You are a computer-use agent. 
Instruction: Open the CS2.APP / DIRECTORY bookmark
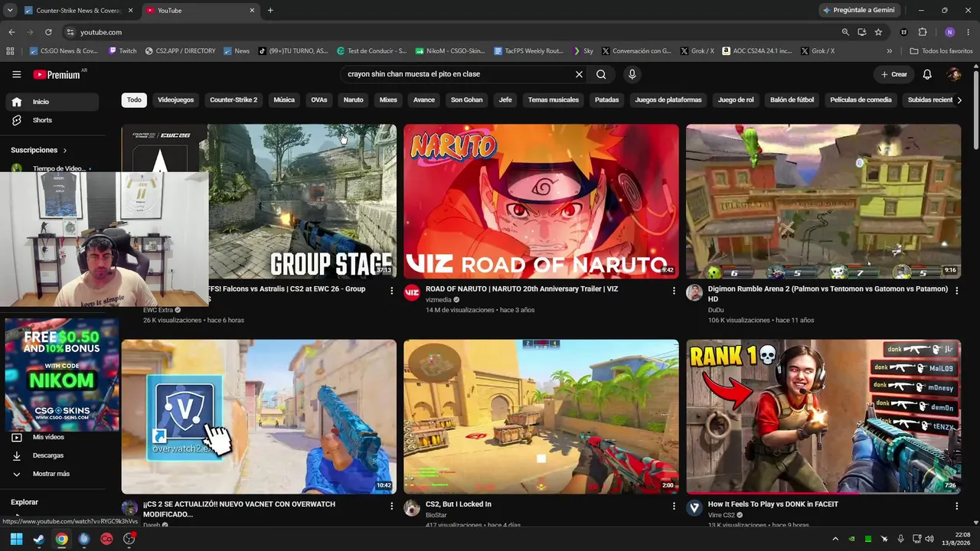[x=179, y=51]
